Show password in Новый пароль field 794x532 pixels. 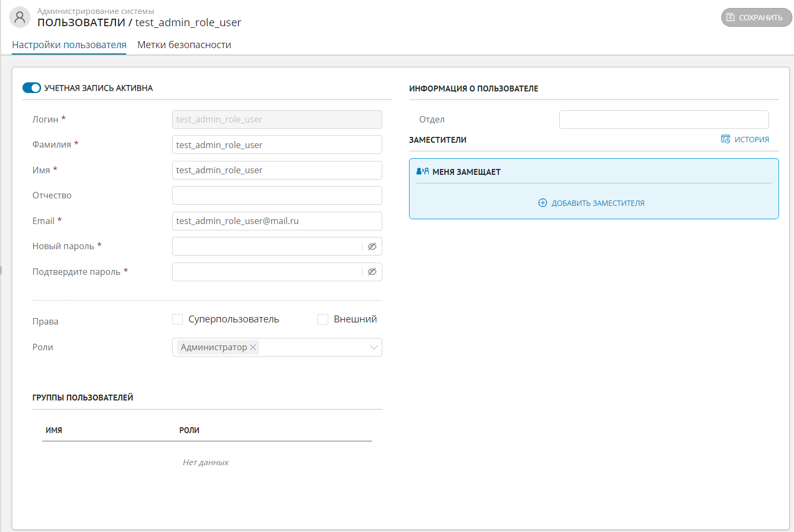pos(372,246)
